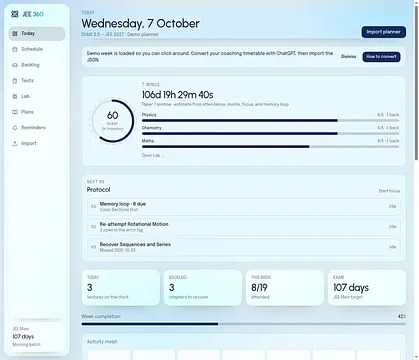Screen dimensions: 419x360
Task: Click the How to convert button
Action: (381, 57)
